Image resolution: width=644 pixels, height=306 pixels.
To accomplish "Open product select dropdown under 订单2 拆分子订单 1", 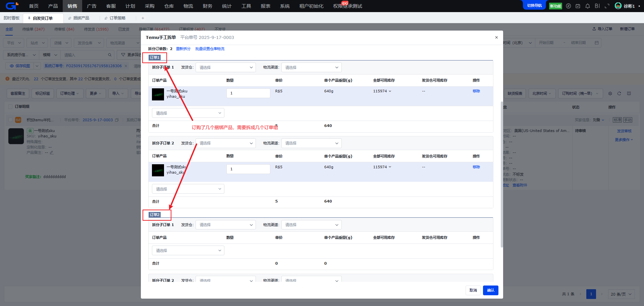I will pyautogui.click(x=188, y=251).
